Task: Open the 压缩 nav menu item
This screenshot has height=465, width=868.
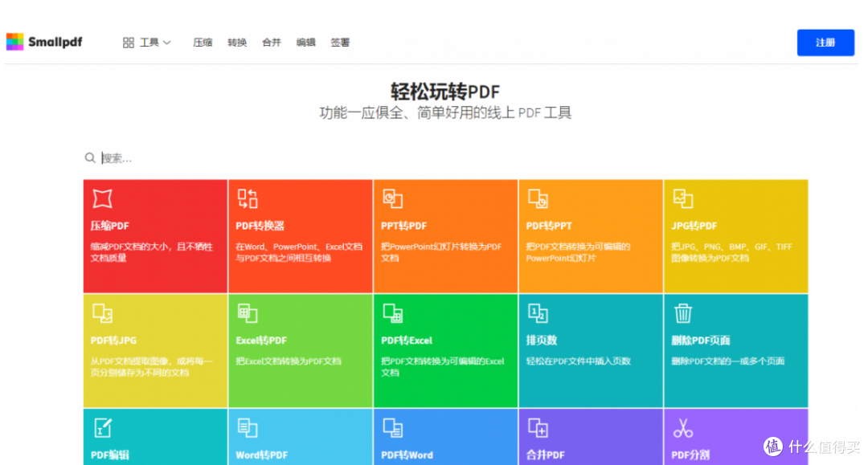Action: (203, 43)
